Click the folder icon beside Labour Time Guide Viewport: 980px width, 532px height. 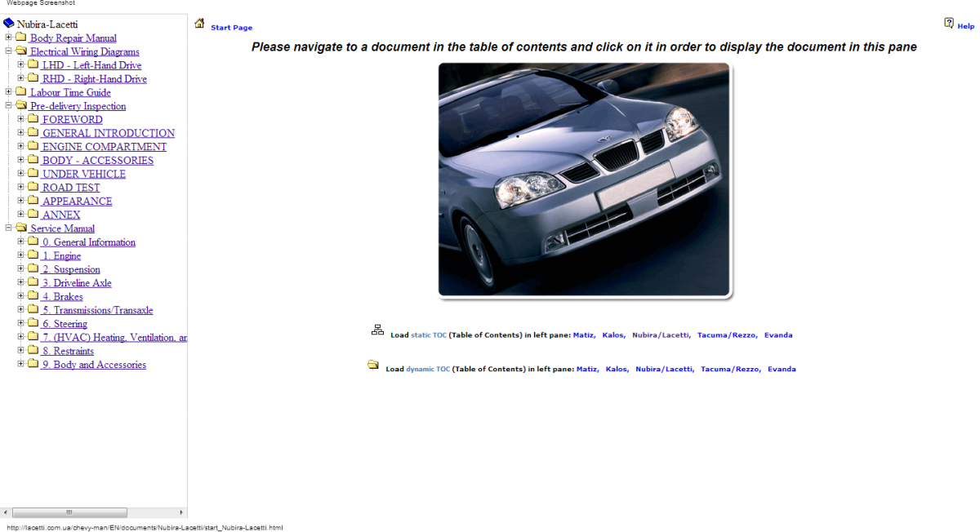pyautogui.click(x=21, y=92)
